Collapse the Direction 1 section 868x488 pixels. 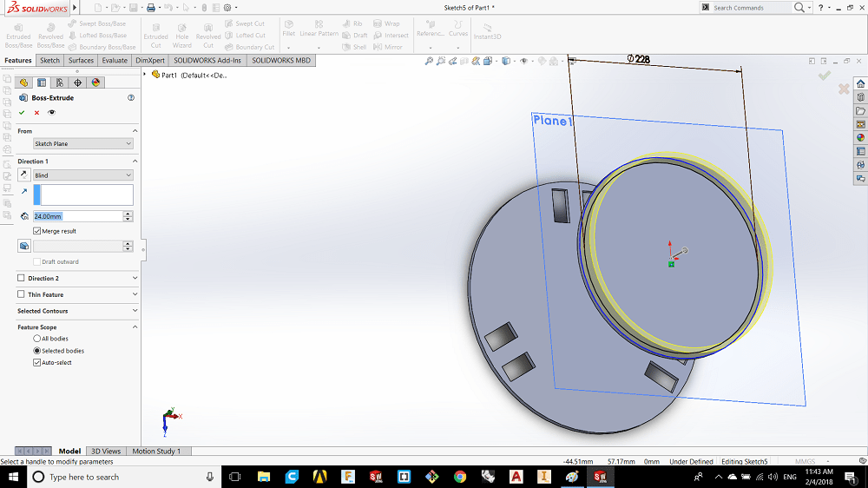tap(135, 162)
